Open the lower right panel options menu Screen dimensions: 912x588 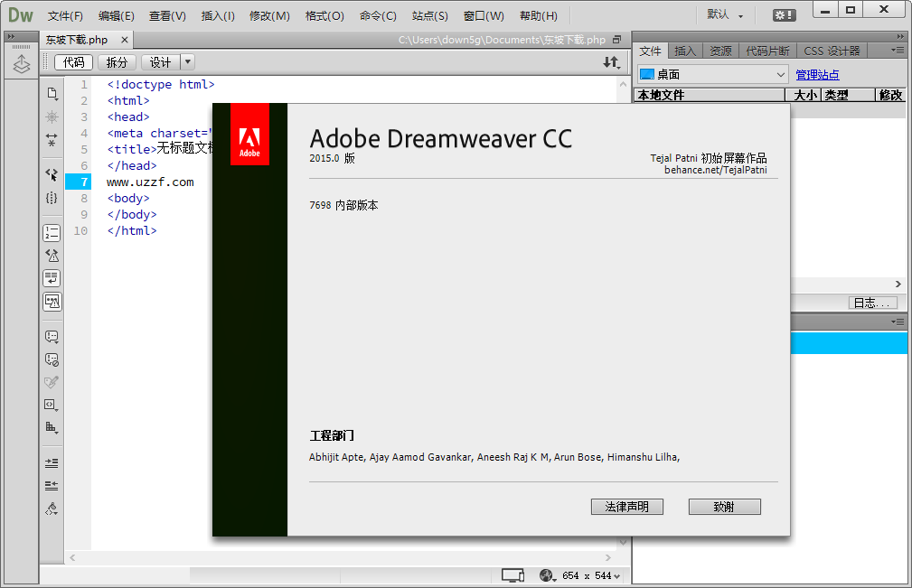tap(898, 322)
